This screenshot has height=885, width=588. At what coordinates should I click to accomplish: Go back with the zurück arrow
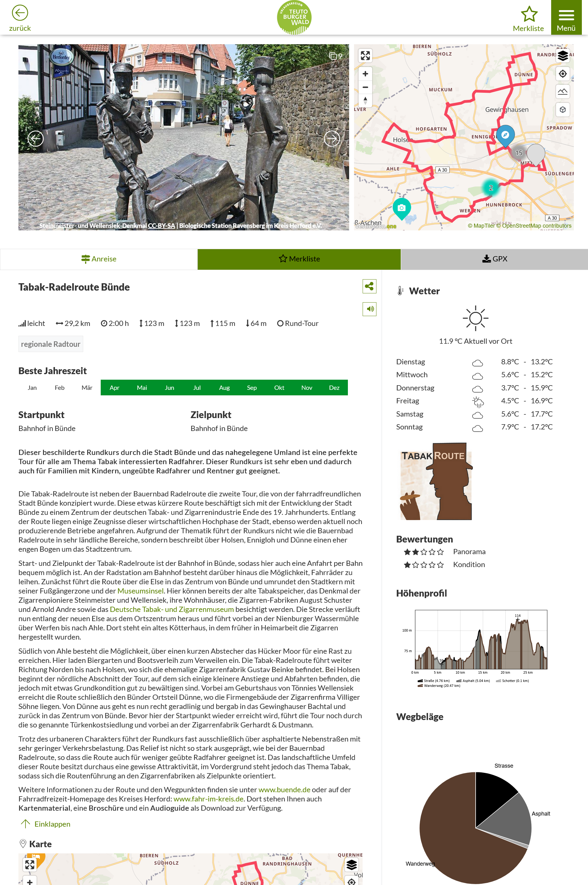pyautogui.click(x=20, y=18)
